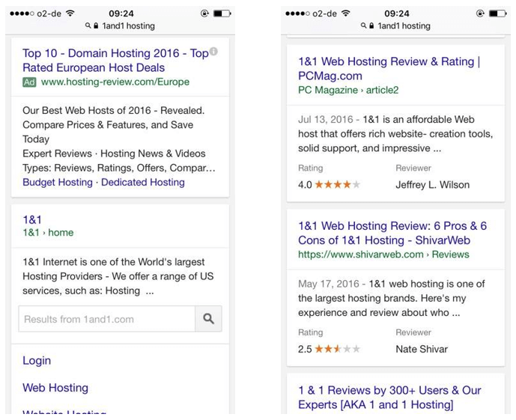516x420 pixels.
Task: Open 1&1 Web Hosting Review: 6 Pros ShivarWeb result
Action: tap(392, 233)
